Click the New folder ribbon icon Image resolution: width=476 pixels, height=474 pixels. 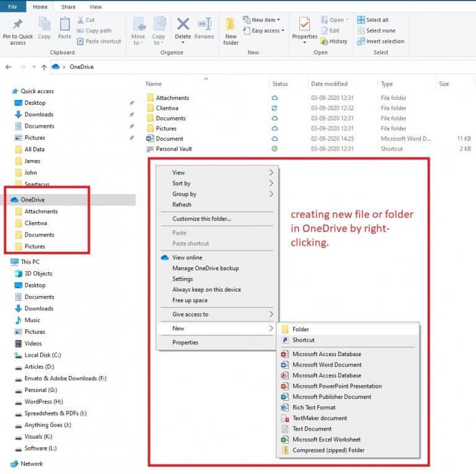(x=231, y=24)
